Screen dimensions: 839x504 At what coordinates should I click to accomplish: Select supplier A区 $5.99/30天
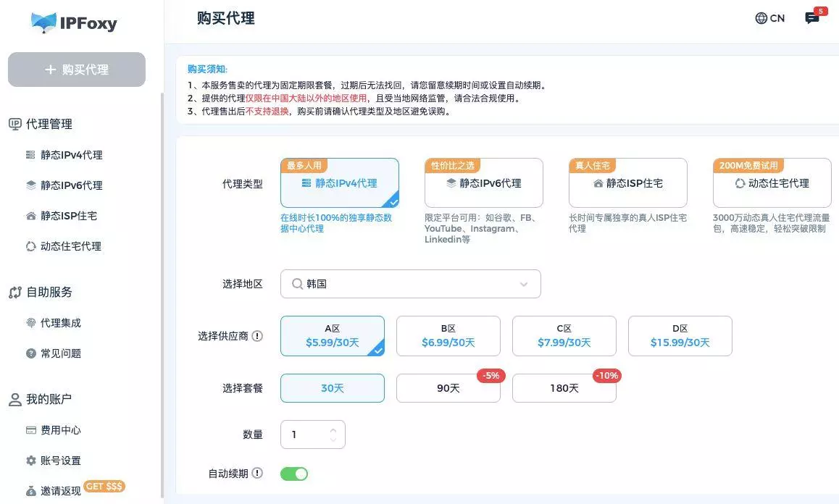333,336
